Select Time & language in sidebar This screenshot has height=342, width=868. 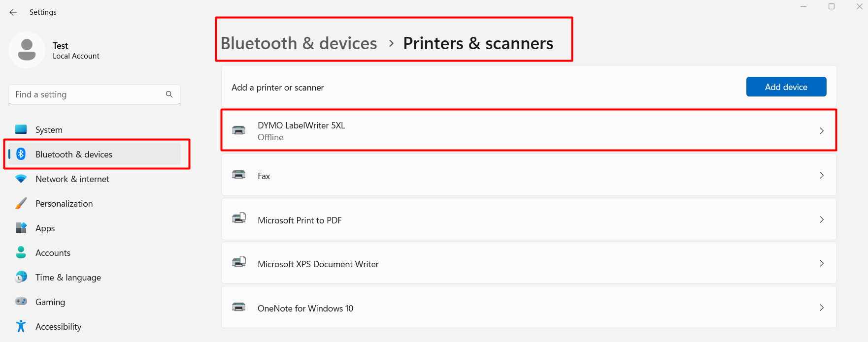click(x=68, y=278)
